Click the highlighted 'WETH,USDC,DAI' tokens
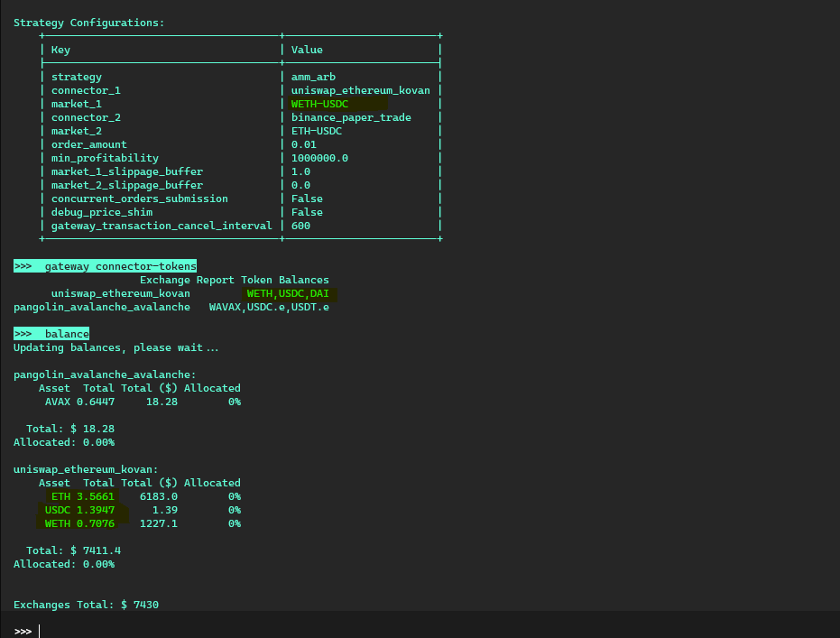Screen dimensions: 840x638 (x=288, y=293)
